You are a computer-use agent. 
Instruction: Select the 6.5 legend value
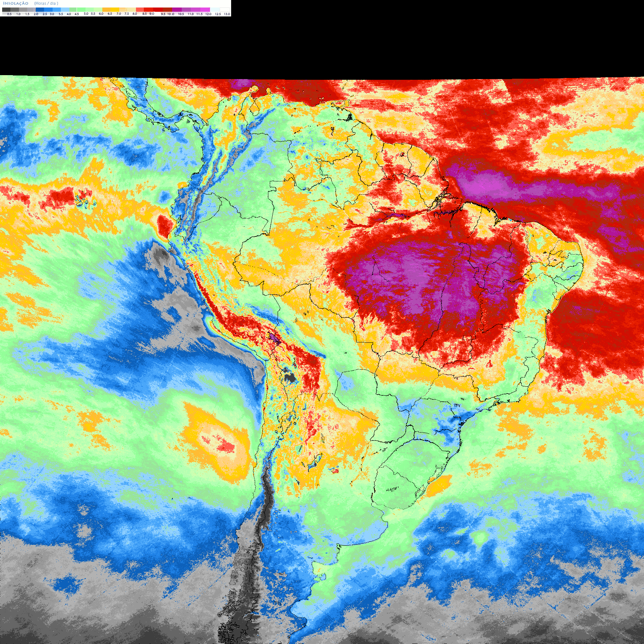click(110, 14)
